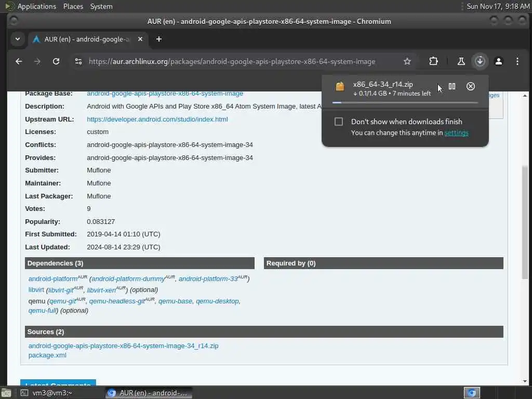The width and height of the screenshot is (532, 399).
Task: Open site information icon in address bar
Action: (x=78, y=61)
